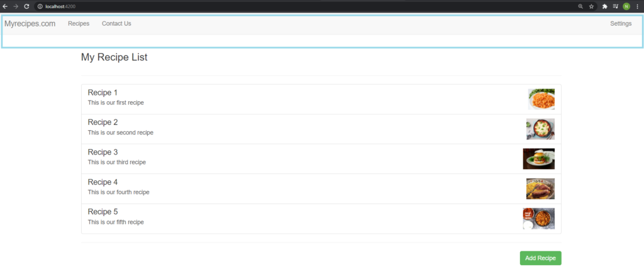Open the green profile avatar

[x=626, y=6]
